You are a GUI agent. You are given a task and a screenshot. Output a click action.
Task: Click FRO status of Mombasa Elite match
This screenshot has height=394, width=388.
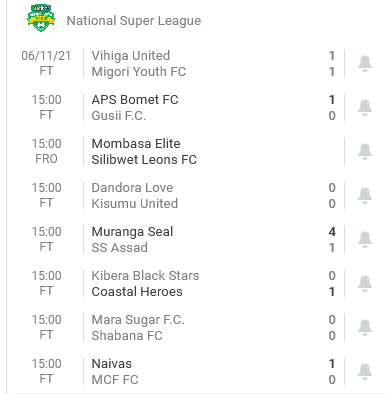(x=46, y=159)
